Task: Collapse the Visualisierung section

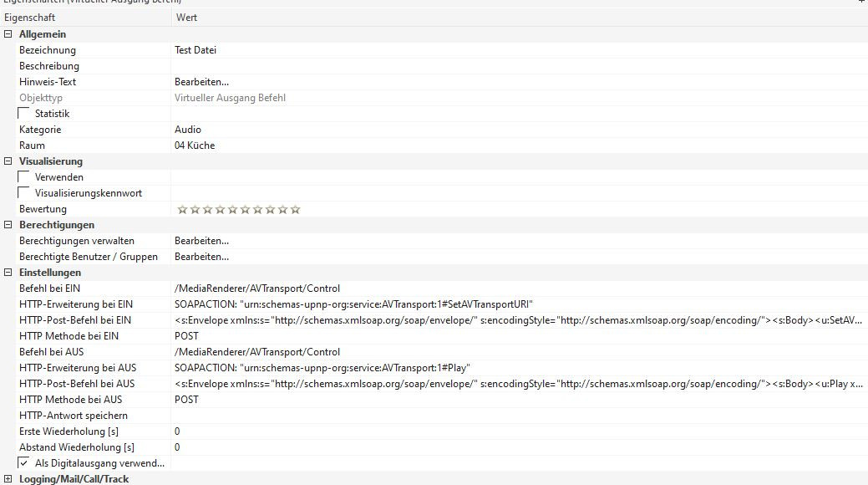Action: pos(8,161)
